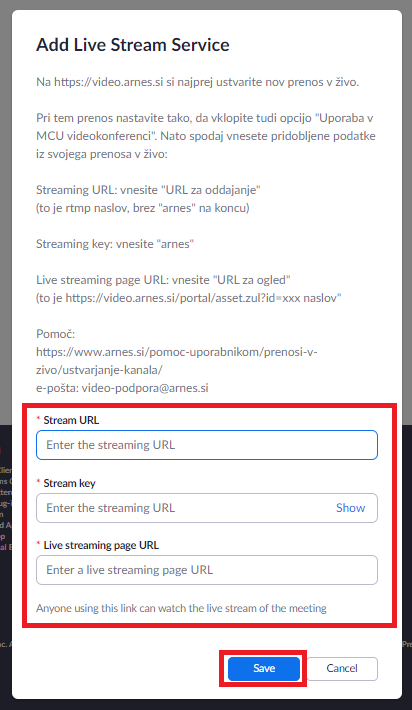This screenshot has width=412, height=710.
Task: Click the Live streaming page URL label
Action: pos(101,545)
